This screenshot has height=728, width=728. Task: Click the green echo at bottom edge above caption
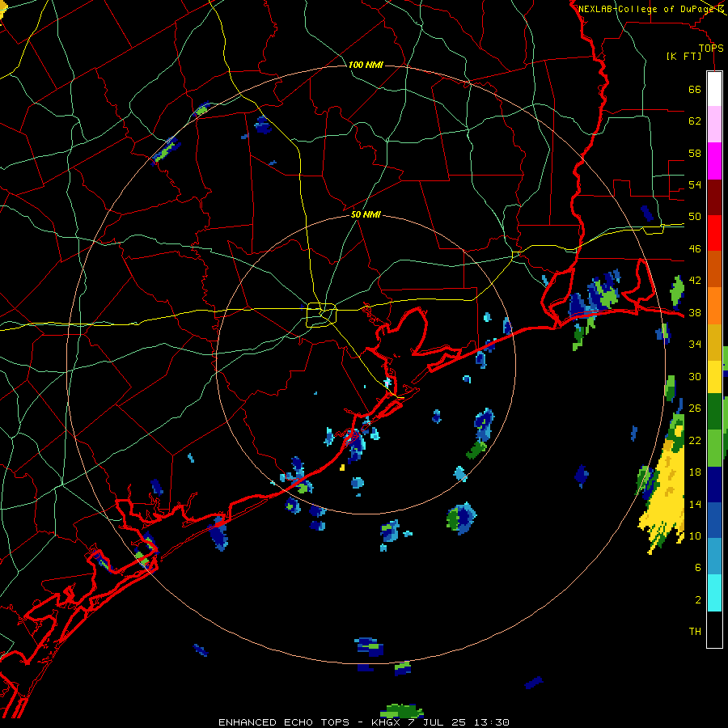click(x=401, y=711)
